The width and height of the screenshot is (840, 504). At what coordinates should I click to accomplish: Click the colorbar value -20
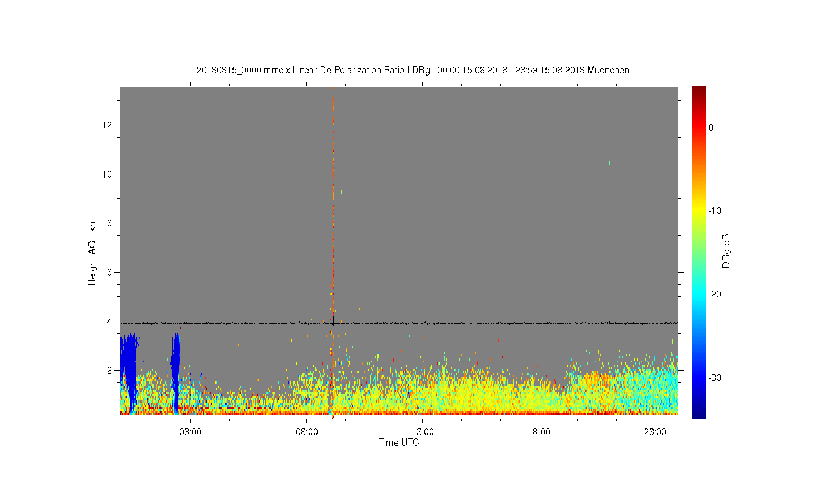[x=715, y=295]
